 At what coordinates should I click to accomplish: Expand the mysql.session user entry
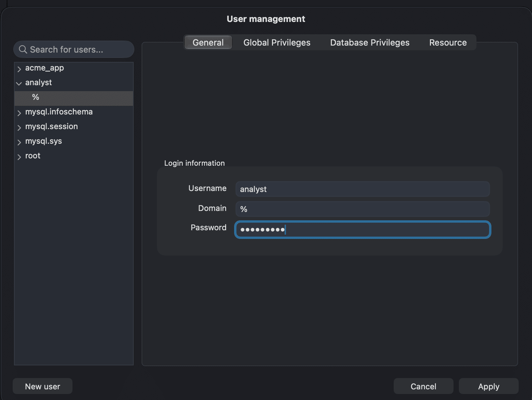tap(19, 127)
